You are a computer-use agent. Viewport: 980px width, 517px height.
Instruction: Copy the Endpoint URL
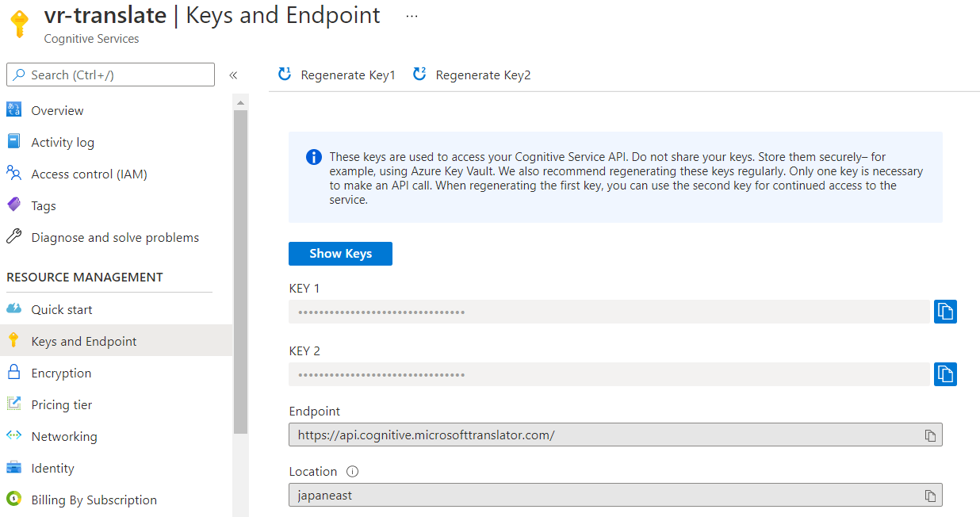click(930, 435)
